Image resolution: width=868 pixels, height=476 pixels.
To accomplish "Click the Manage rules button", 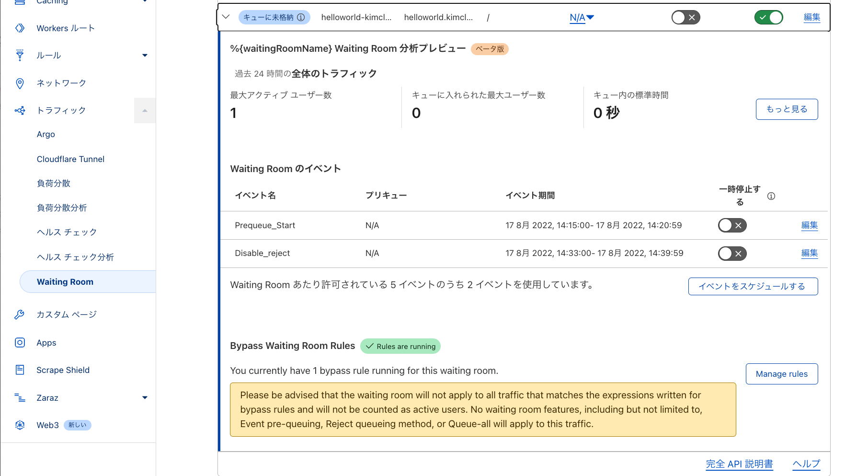I will coord(781,374).
